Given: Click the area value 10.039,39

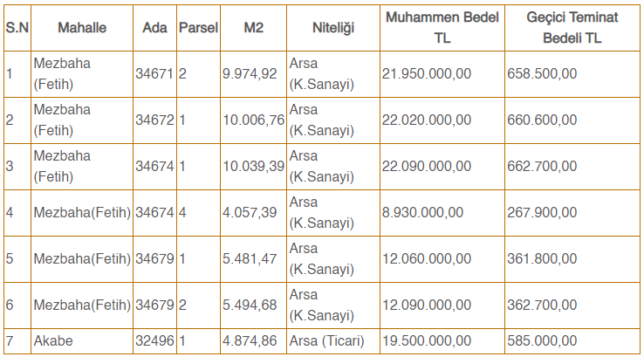Looking at the screenshot, I should pos(253,166).
